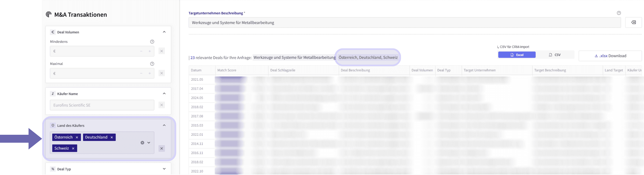Clear the Maximal deal volume field
Viewport: 644px width, 175px height.
(162, 73)
